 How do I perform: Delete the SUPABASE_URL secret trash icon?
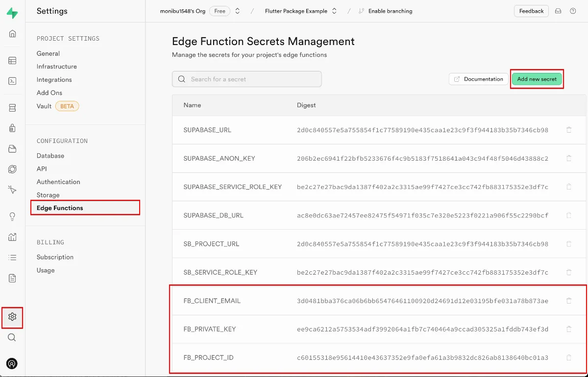[569, 130]
